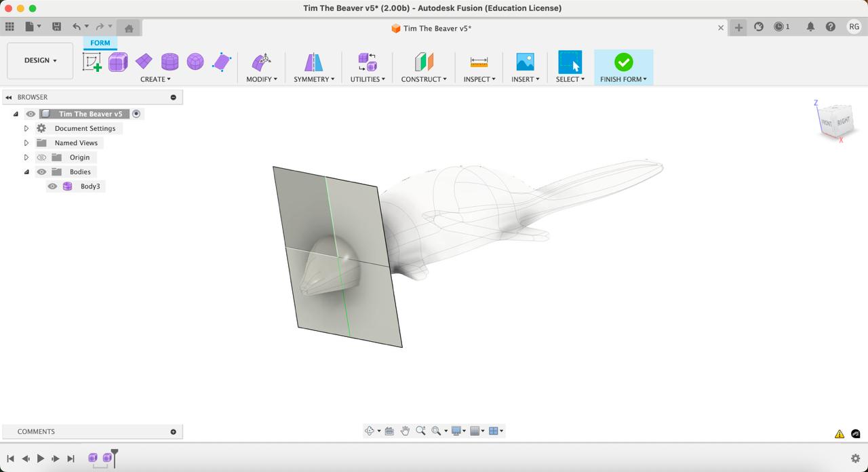Open the Mirror symmetry tool
Viewport: 868px width, 472px height.
(x=313, y=62)
